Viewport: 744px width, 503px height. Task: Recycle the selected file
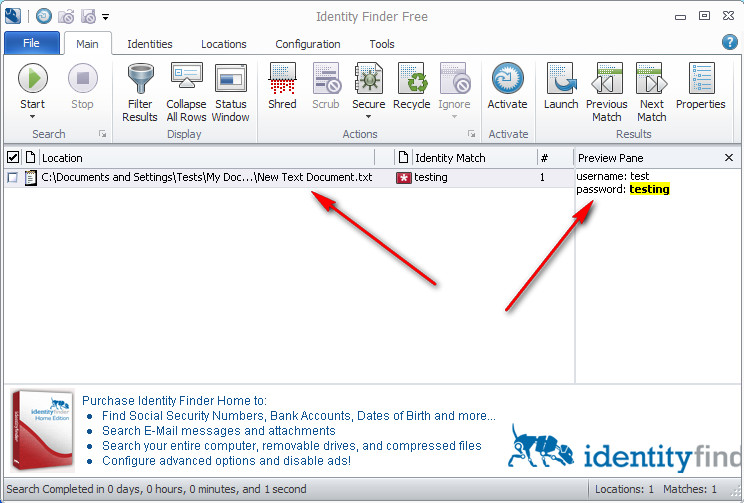click(x=412, y=86)
